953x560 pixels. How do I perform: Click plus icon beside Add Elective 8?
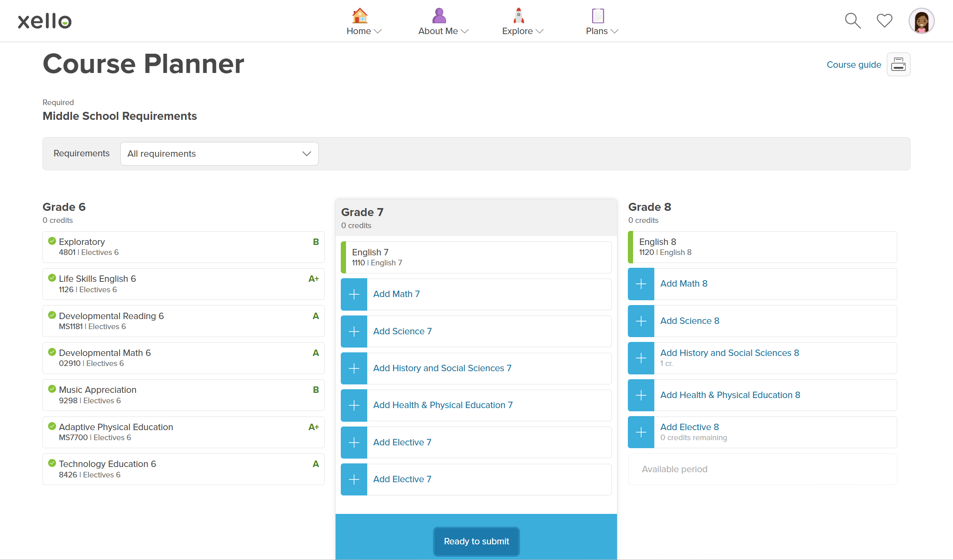pos(641,432)
